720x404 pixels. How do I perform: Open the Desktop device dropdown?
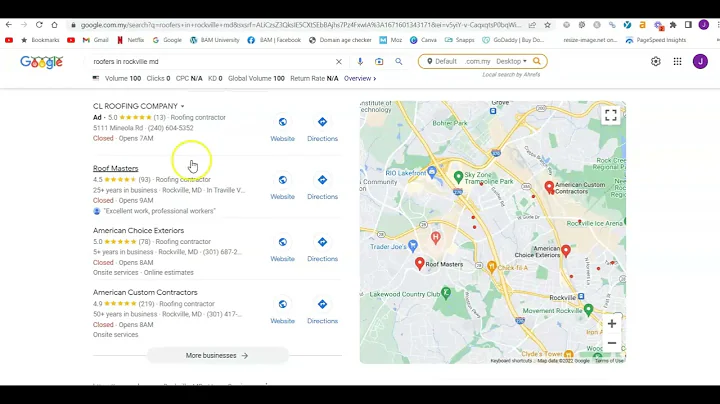511,61
